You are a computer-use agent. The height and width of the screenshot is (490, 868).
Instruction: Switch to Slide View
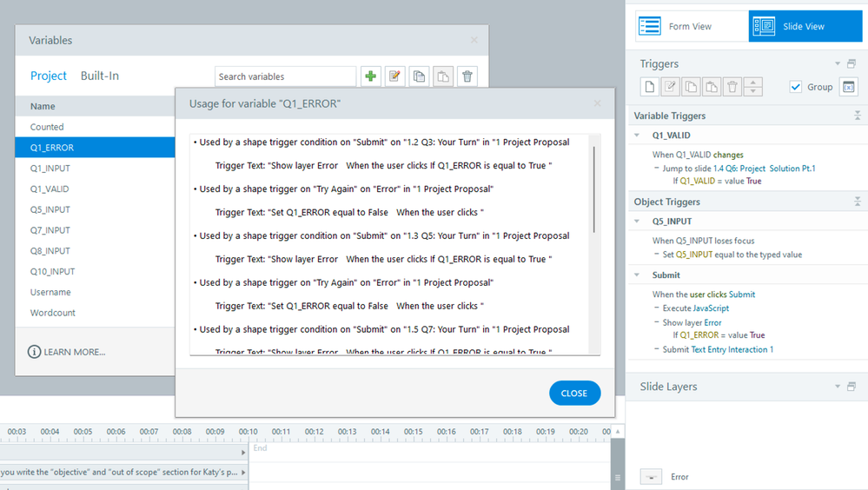click(805, 26)
